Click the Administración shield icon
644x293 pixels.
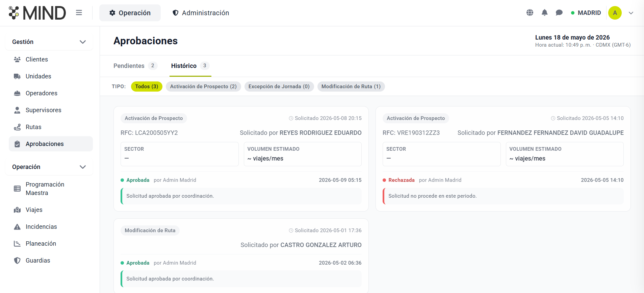[x=175, y=13]
